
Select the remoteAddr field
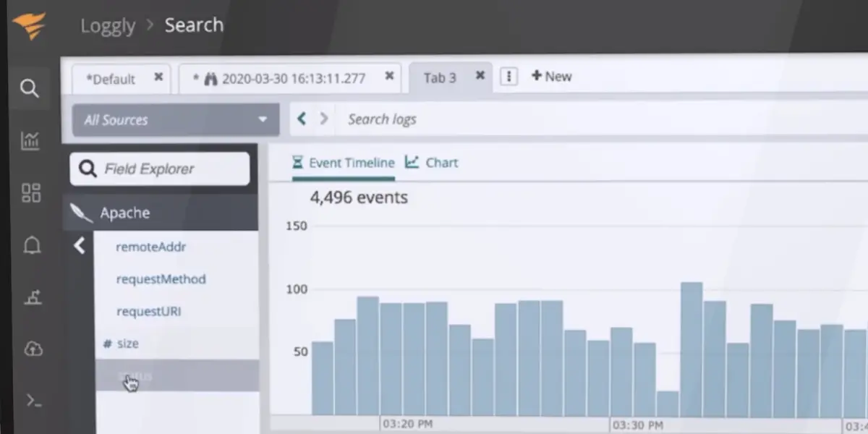pyautogui.click(x=151, y=247)
